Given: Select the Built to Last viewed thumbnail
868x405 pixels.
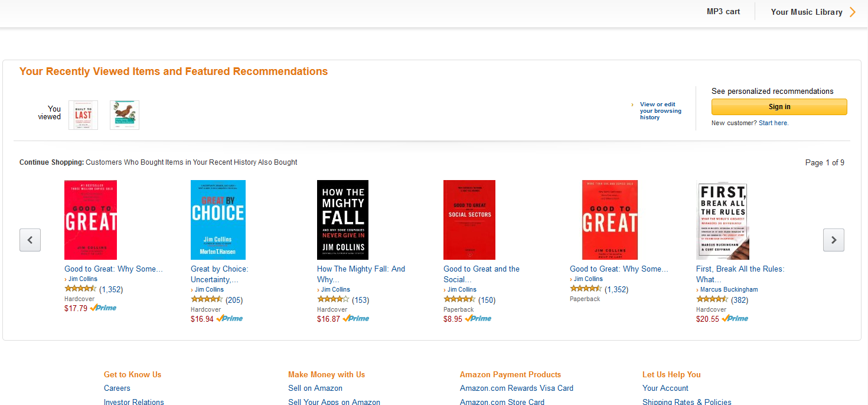Looking at the screenshot, I should (x=83, y=115).
